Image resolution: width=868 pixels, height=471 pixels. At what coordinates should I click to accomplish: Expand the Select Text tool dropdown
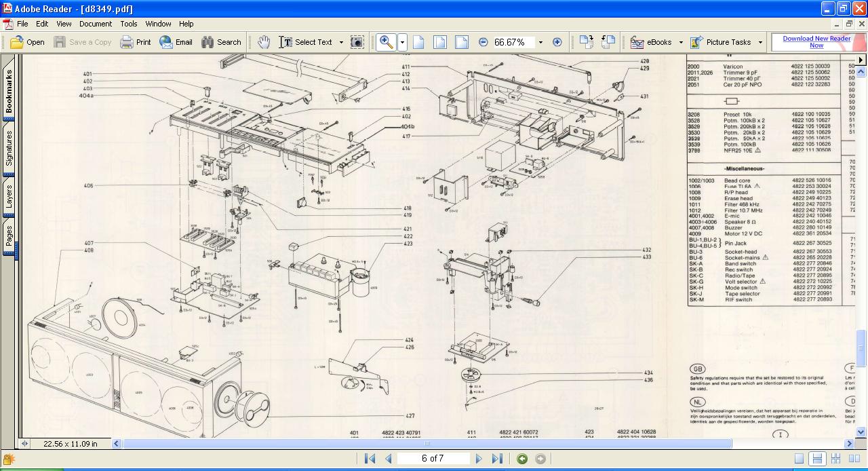pyautogui.click(x=341, y=42)
